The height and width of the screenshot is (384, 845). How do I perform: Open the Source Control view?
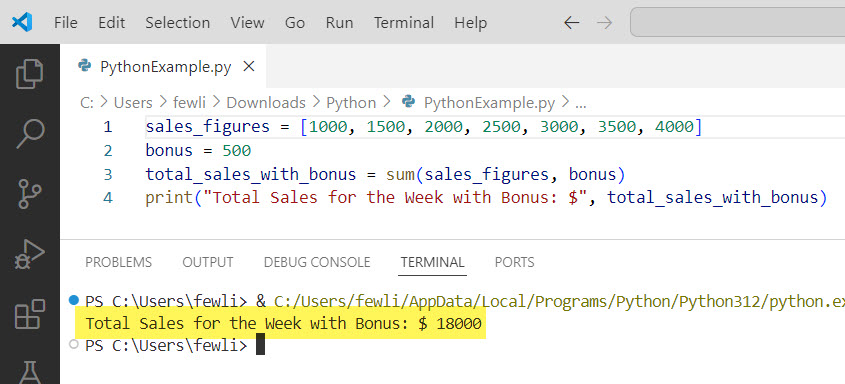(30, 194)
